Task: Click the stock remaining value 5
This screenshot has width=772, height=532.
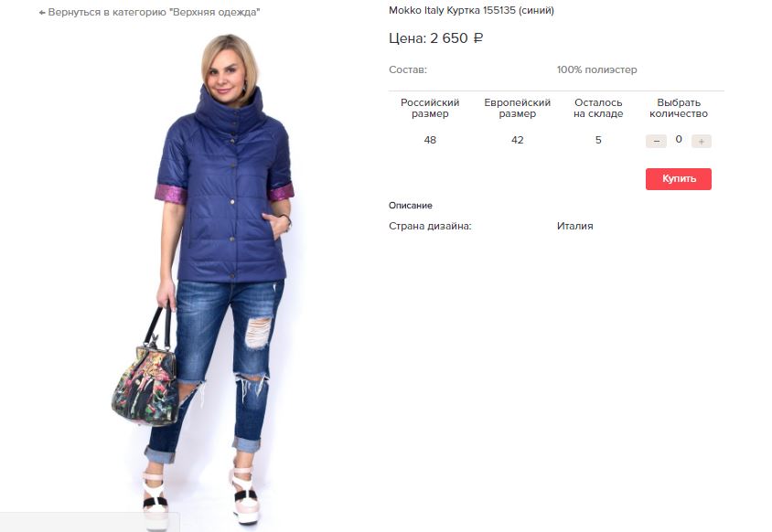Action: coord(598,140)
